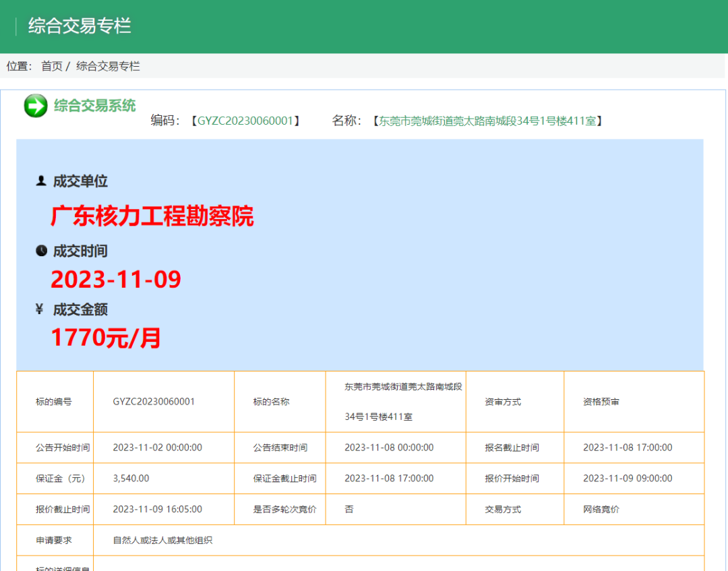Click the 公告开始时间 table cell
Viewport: 728px width, 571px height.
(x=55, y=448)
